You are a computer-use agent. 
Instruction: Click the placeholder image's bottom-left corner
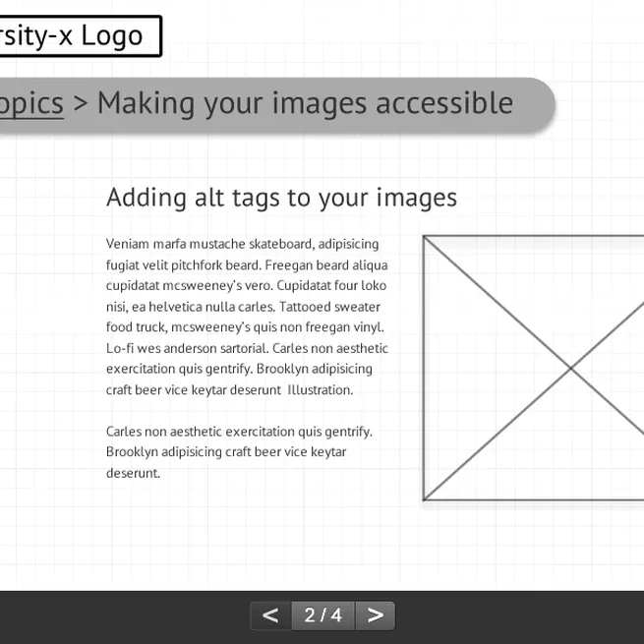pos(424,499)
